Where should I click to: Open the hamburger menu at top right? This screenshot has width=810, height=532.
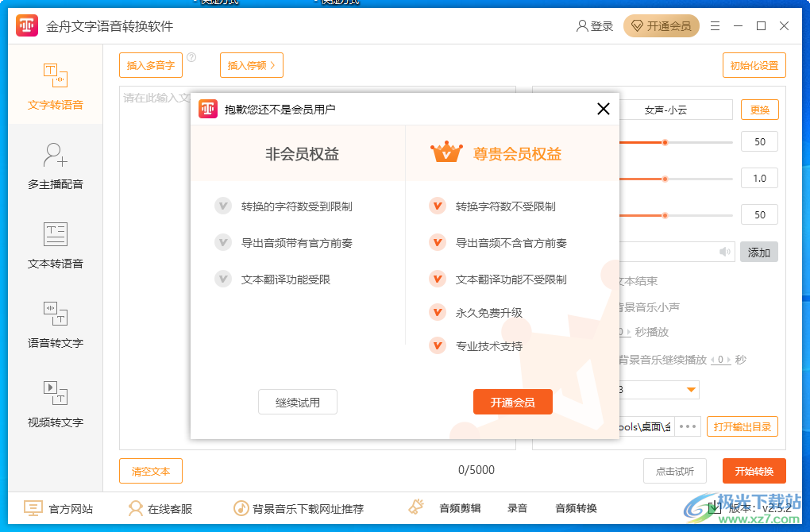[714, 25]
